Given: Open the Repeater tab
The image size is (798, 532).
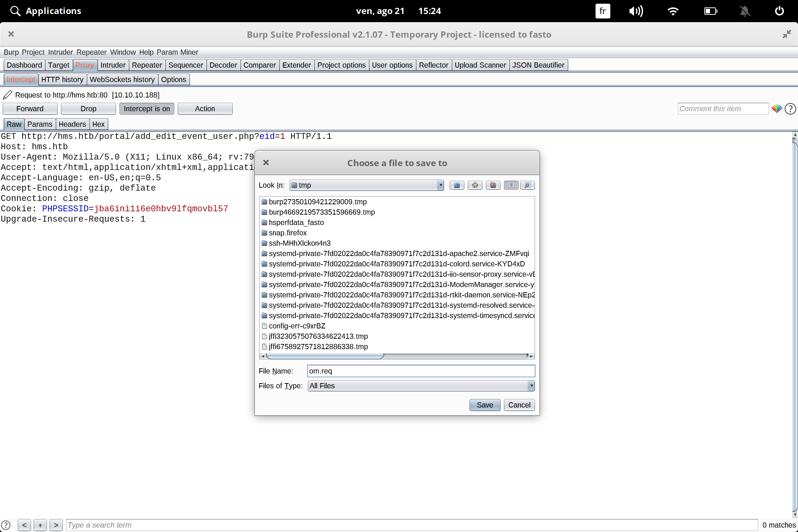Looking at the screenshot, I should [147, 65].
